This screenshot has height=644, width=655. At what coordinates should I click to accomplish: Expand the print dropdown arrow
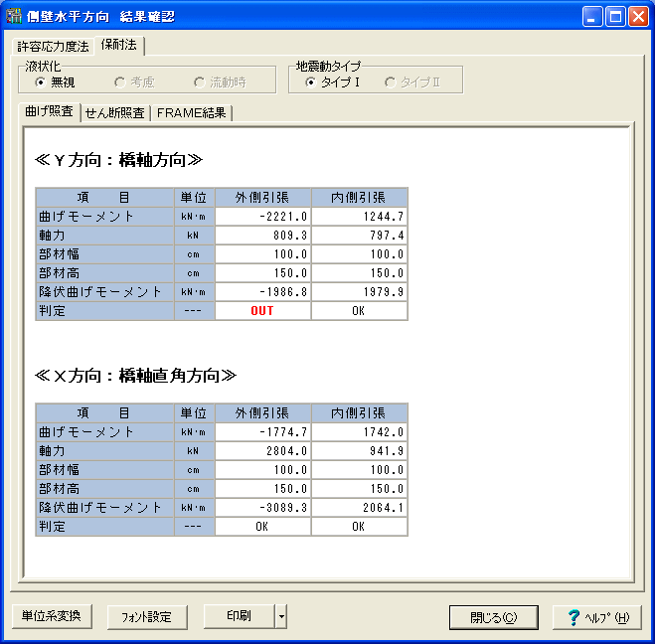(281, 616)
